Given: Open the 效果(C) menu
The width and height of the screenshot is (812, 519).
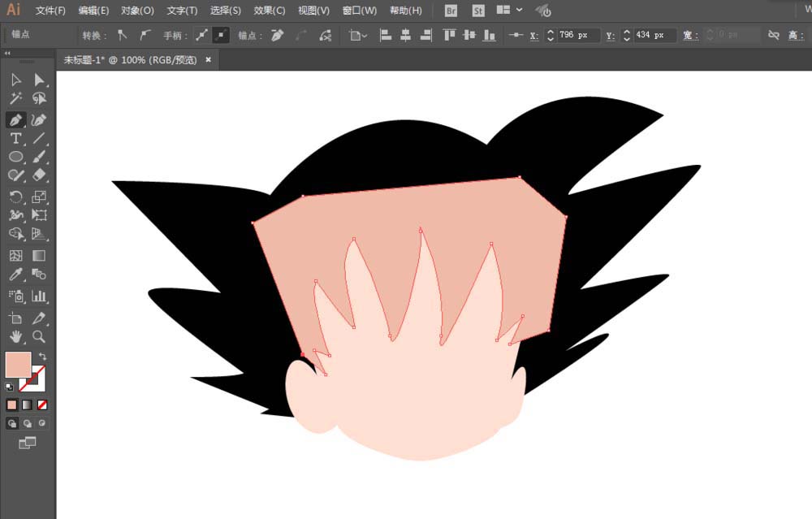Looking at the screenshot, I should point(270,11).
